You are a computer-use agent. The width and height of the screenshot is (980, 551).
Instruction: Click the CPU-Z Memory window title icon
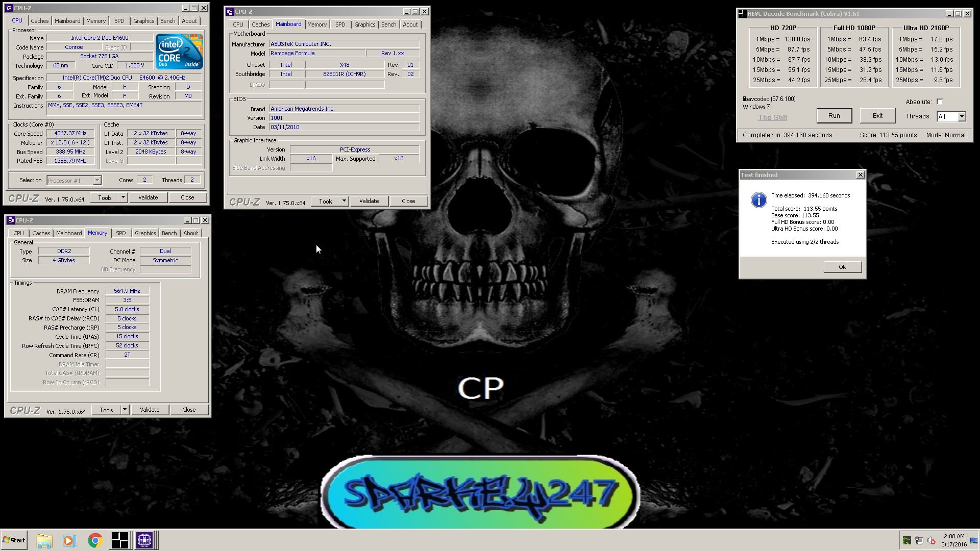(x=10, y=220)
